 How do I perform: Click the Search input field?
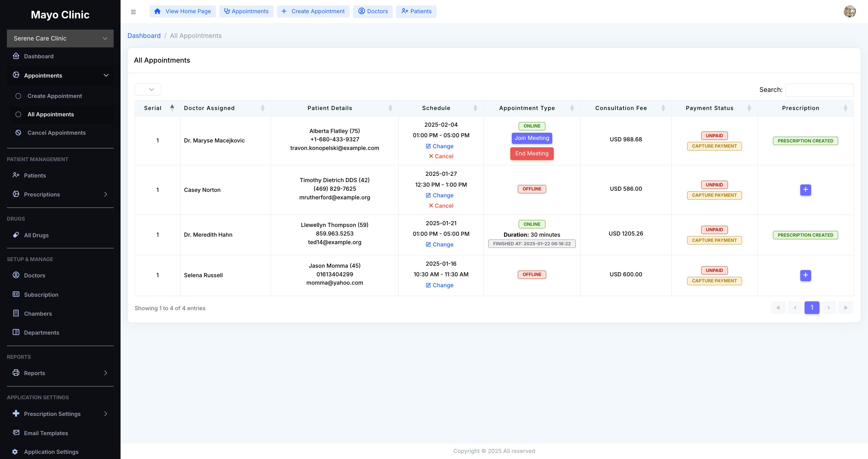[x=819, y=90]
